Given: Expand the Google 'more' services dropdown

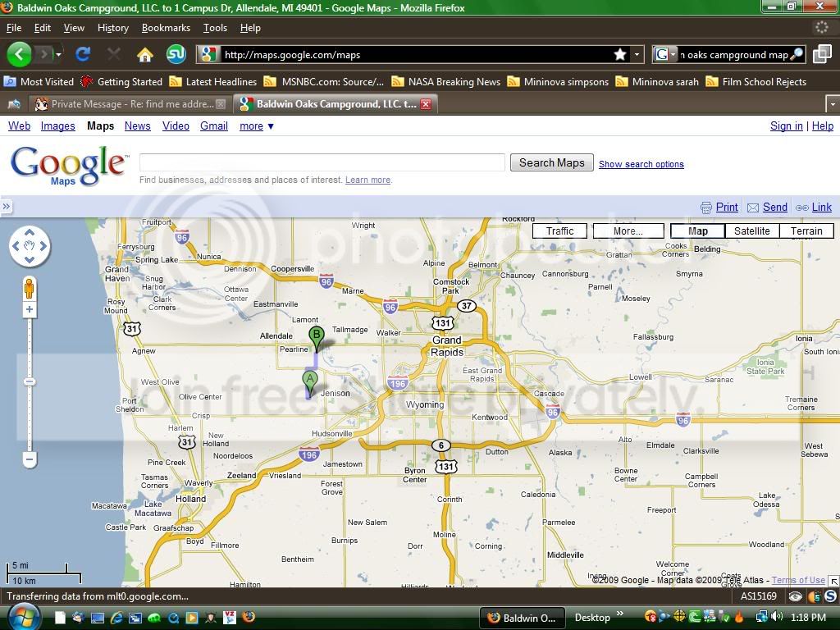Looking at the screenshot, I should click(257, 126).
